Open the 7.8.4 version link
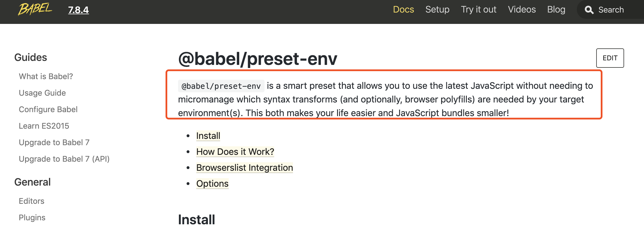The width and height of the screenshot is (644, 226). click(79, 10)
